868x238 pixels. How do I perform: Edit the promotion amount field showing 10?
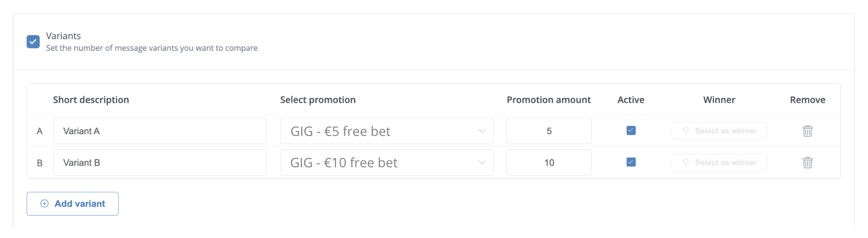pyautogui.click(x=549, y=163)
